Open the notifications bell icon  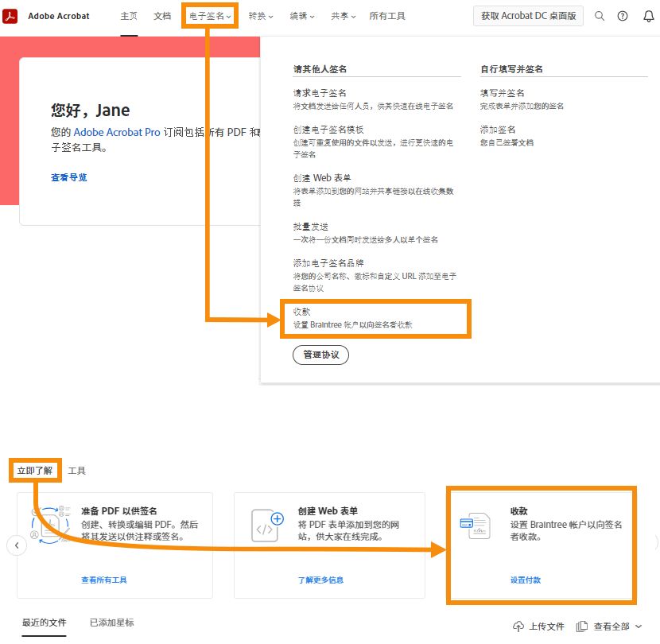[x=649, y=16]
